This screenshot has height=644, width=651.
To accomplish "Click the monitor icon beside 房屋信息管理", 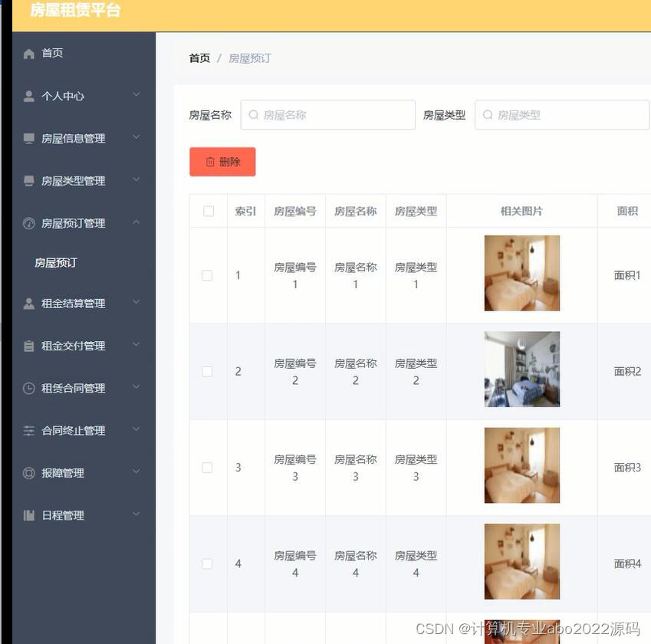I will click(28, 138).
